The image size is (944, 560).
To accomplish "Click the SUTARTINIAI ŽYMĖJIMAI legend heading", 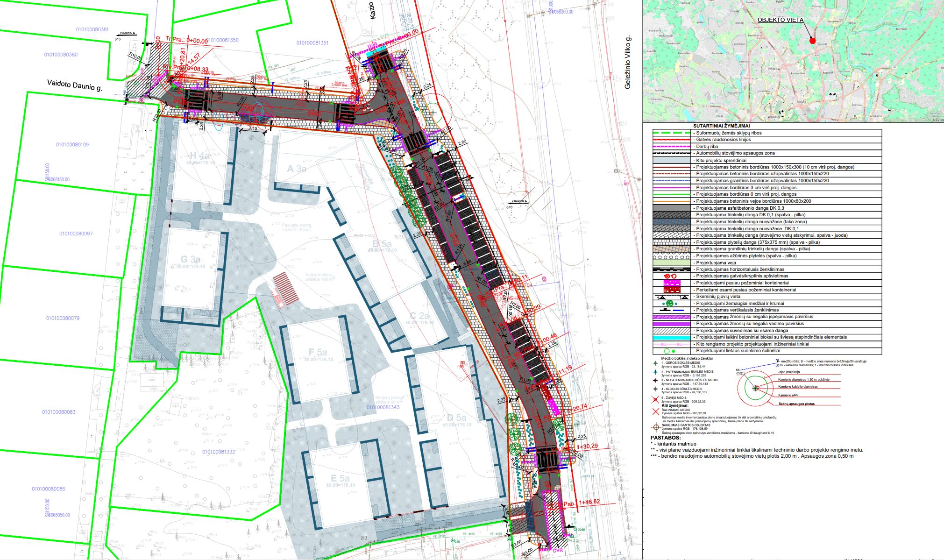I will point(722,126).
